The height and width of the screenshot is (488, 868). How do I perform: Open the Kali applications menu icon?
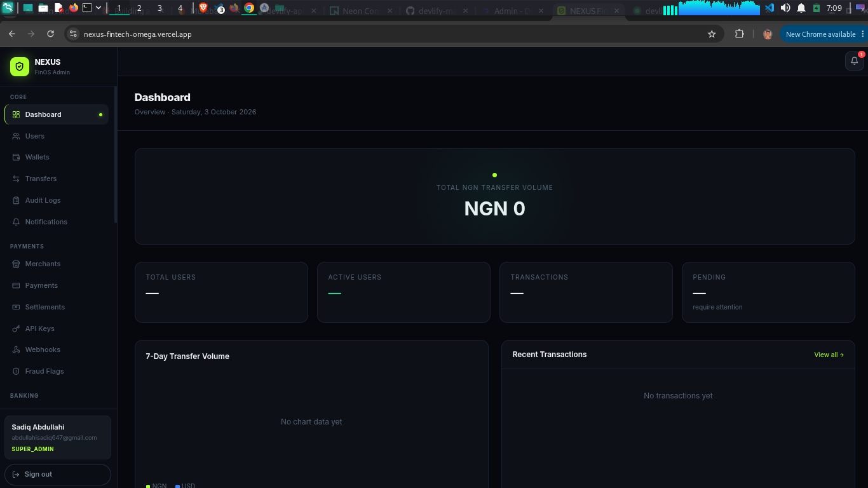coord(7,8)
